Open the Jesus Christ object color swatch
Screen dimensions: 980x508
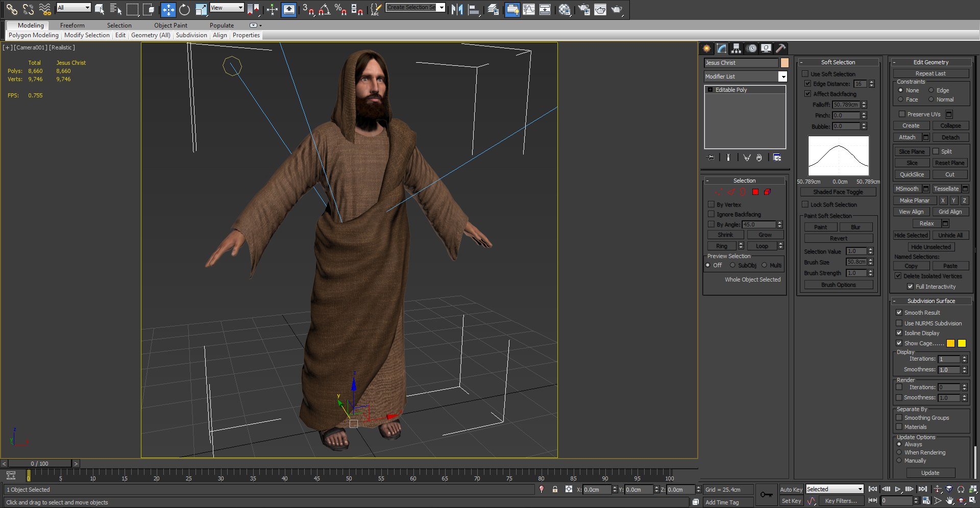pos(785,63)
